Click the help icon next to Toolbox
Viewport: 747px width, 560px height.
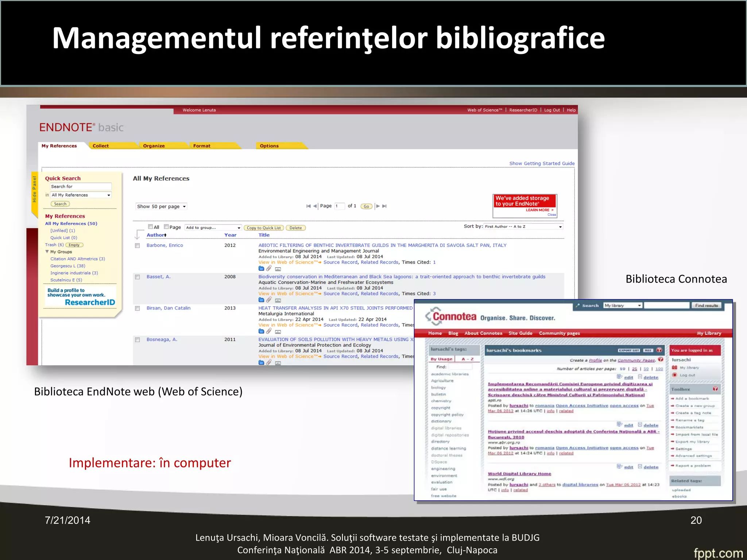(715, 389)
